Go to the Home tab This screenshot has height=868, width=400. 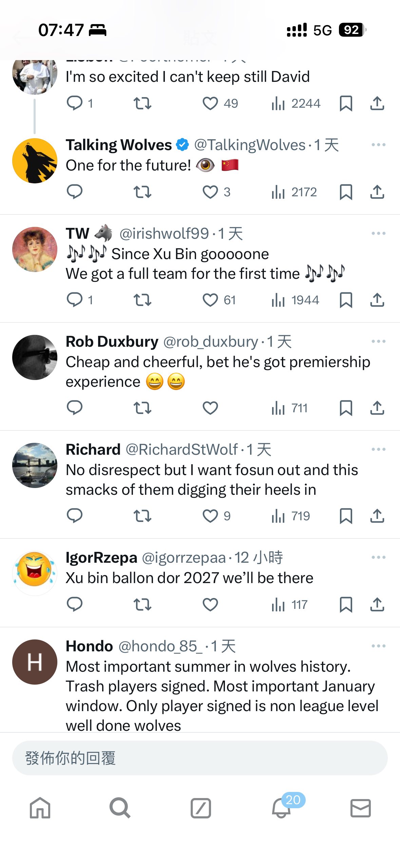40,808
